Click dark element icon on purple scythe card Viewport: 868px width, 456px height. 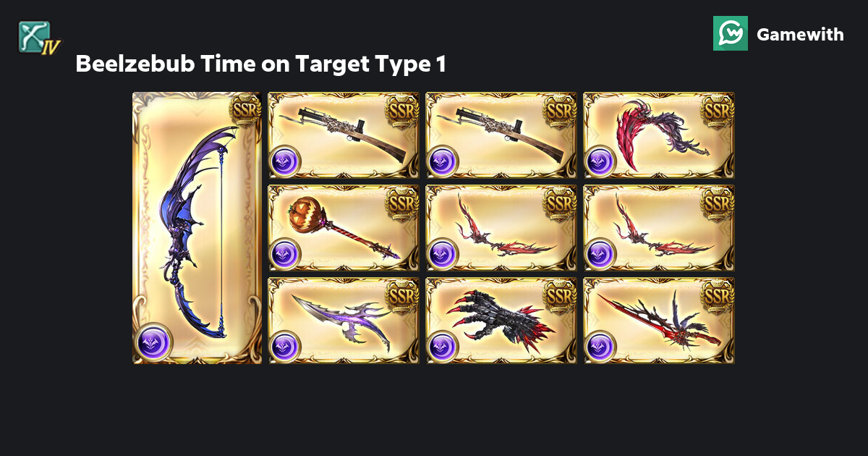(x=284, y=347)
